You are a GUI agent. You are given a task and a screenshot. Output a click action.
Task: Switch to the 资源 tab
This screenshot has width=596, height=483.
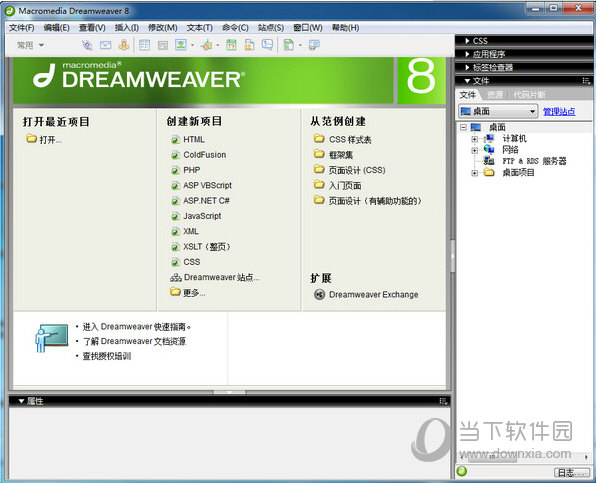click(495, 95)
